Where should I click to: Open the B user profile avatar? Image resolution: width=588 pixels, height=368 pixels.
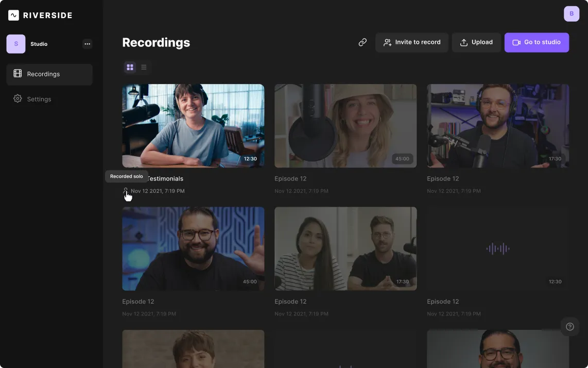point(572,14)
